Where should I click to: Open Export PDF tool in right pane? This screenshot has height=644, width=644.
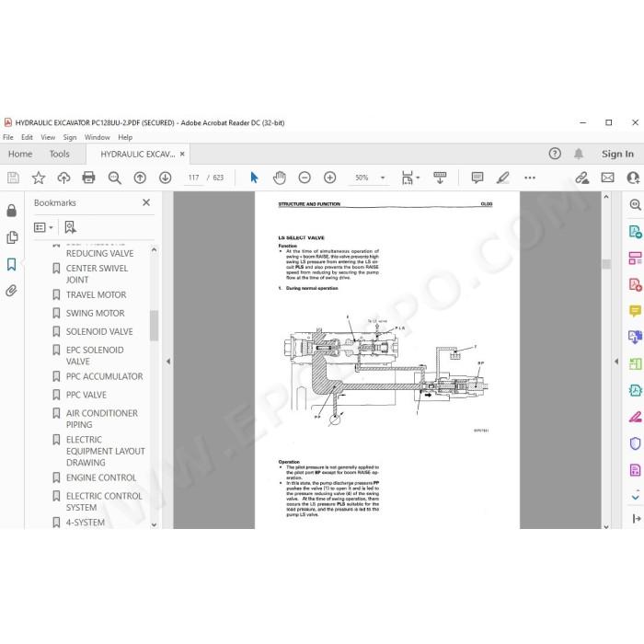636,232
